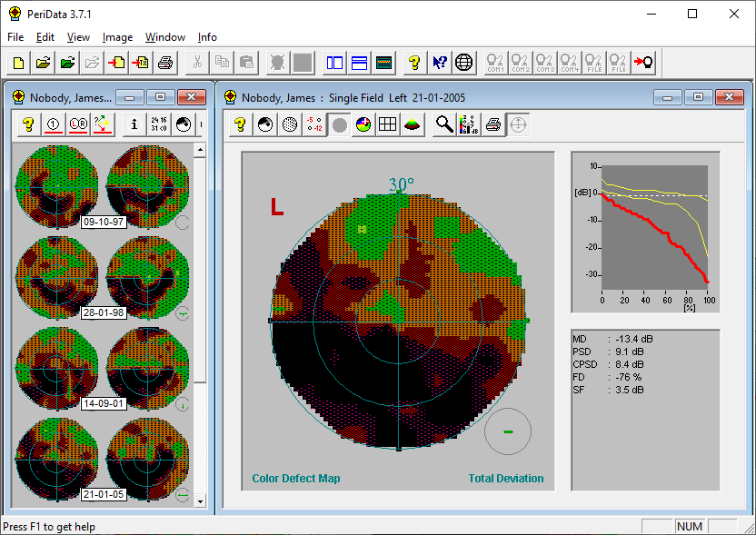Click the scroll up arrow in left window

(200, 150)
